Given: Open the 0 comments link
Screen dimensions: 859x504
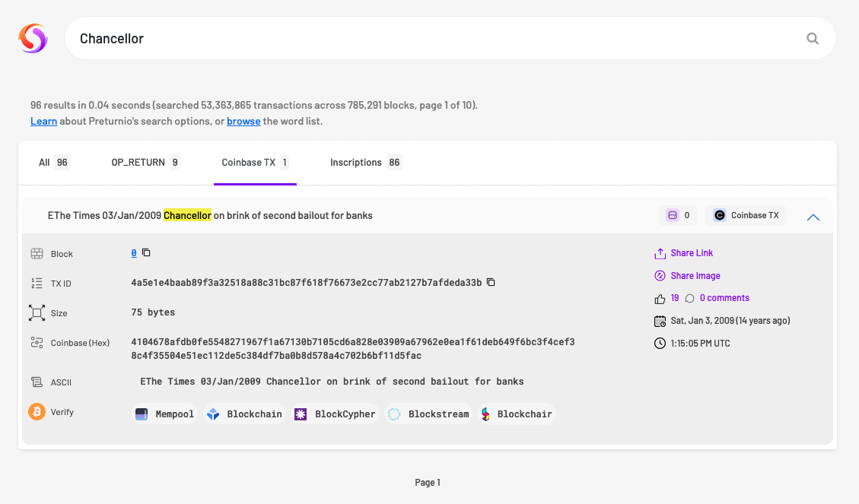Looking at the screenshot, I should coord(724,298).
